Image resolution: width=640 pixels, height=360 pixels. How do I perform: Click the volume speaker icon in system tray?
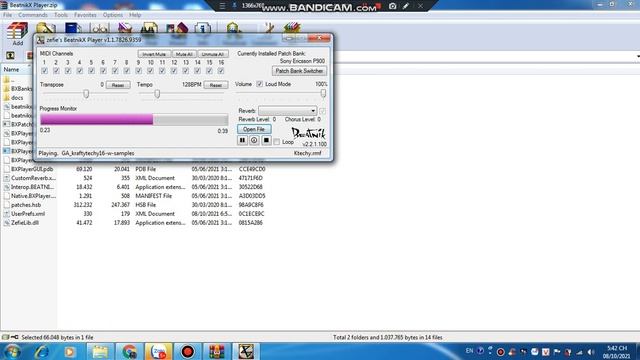point(591,352)
